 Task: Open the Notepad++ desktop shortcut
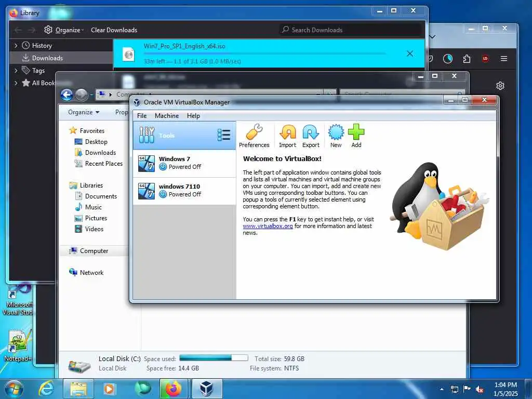pos(18,345)
